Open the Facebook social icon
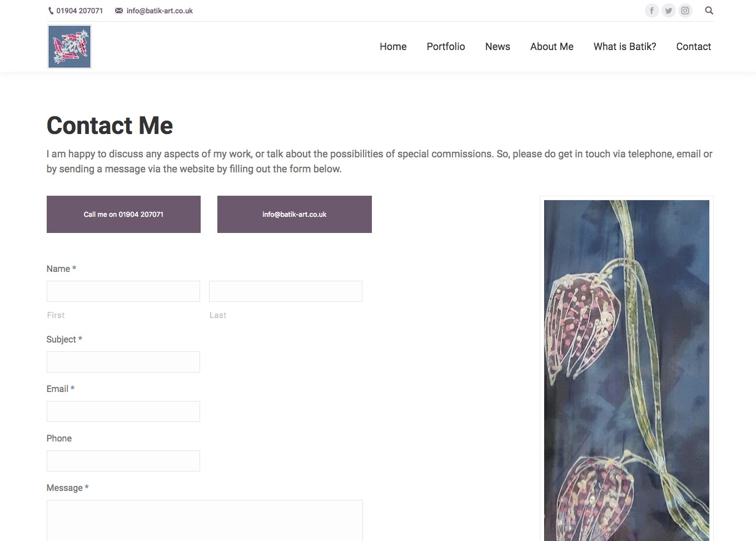The height and width of the screenshot is (541, 756). (x=651, y=11)
